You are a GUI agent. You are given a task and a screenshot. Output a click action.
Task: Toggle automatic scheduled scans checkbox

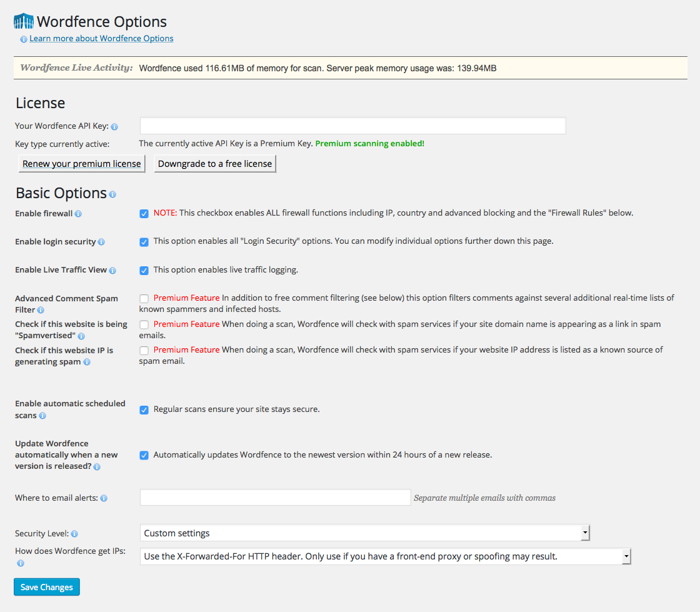click(144, 410)
